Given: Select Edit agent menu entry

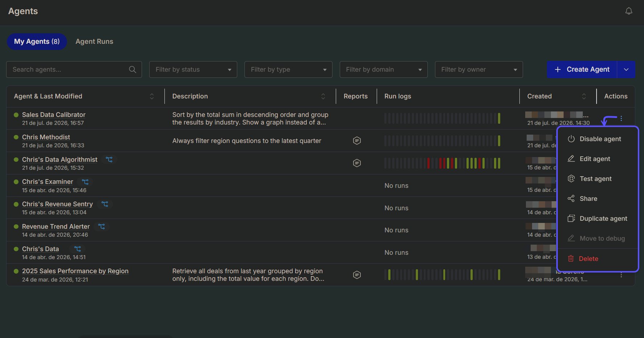Looking at the screenshot, I should [x=598, y=159].
